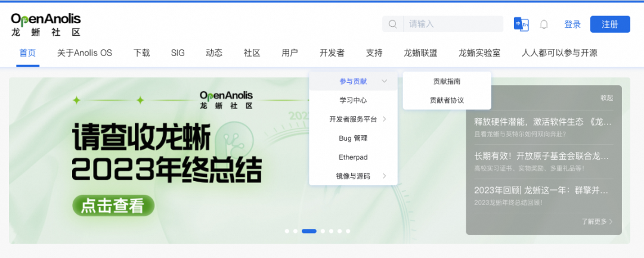Open the SIG menu

[178, 53]
